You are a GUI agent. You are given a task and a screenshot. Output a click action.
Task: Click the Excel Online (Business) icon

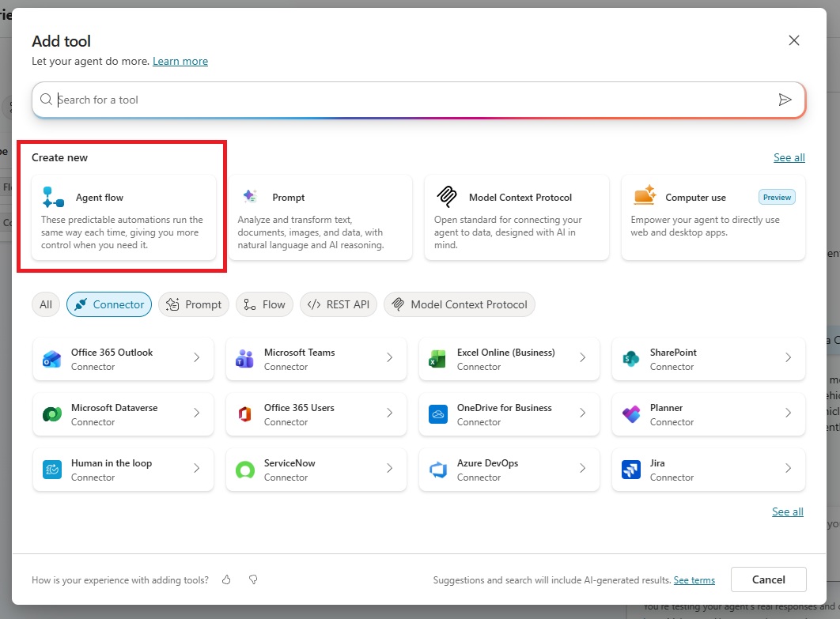(437, 359)
